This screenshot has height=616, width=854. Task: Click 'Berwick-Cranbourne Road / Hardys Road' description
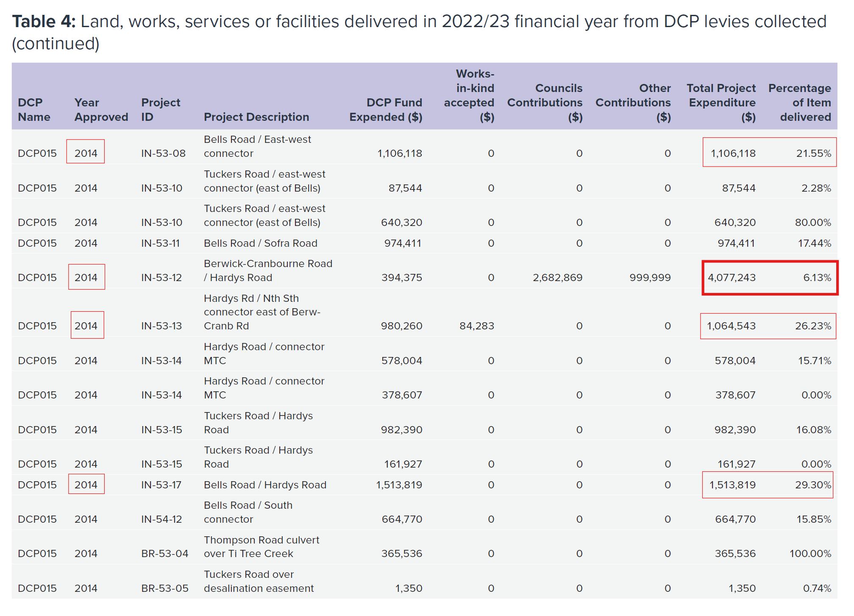pyautogui.click(x=268, y=270)
